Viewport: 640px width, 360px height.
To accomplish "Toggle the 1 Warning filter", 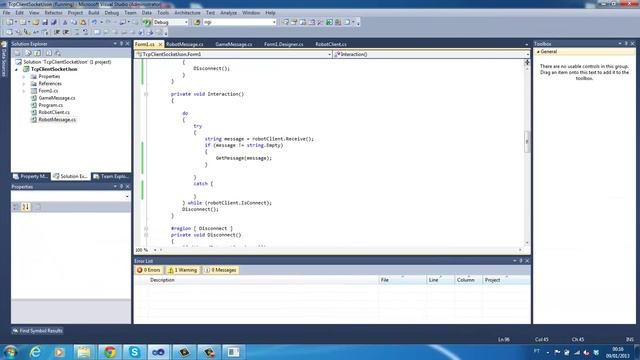I will [182, 270].
